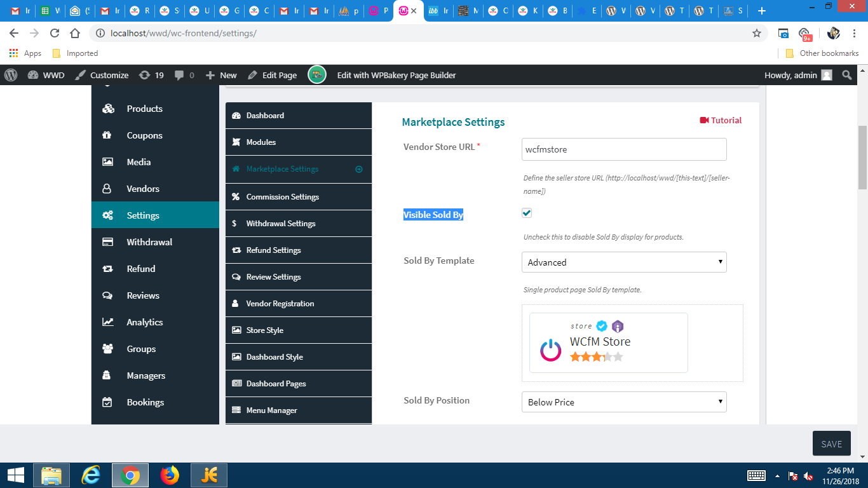This screenshot has height=488, width=868.
Task: Click the purple membership badge icon
Action: [618, 327]
